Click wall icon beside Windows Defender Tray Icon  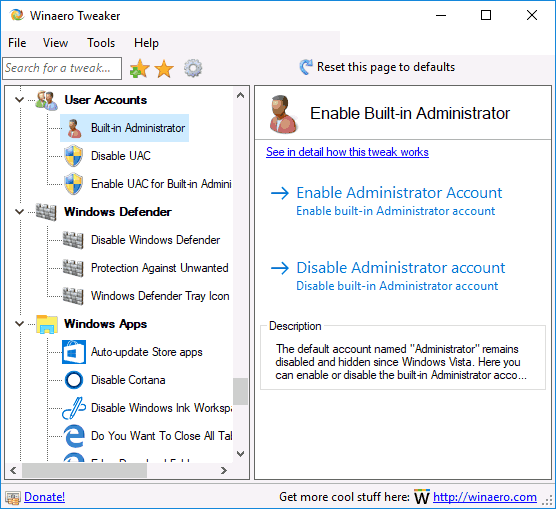click(73, 296)
